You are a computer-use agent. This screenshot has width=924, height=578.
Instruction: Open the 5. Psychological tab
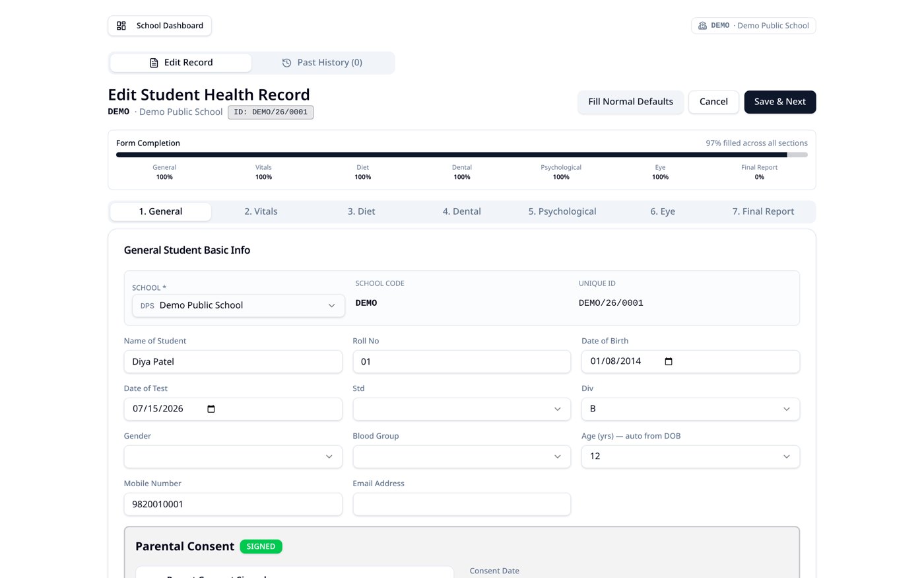click(x=562, y=211)
